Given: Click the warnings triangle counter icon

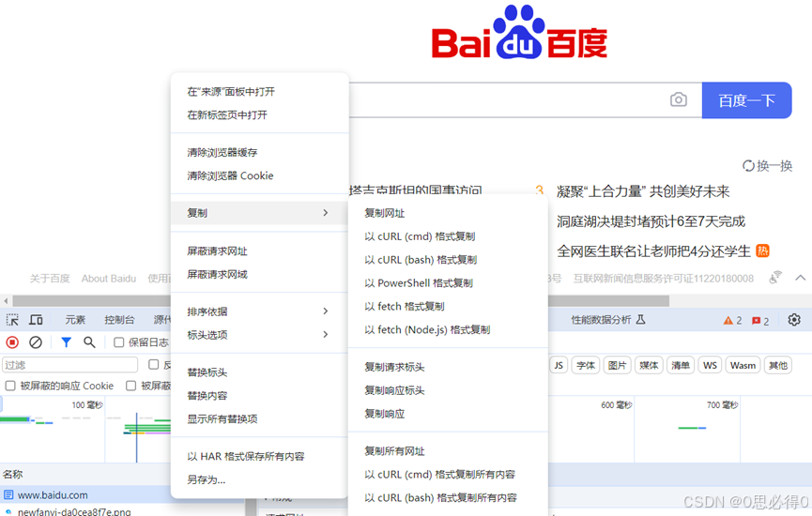Looking at the screenshot, I should pyautogui.click(x=728, y=321).
